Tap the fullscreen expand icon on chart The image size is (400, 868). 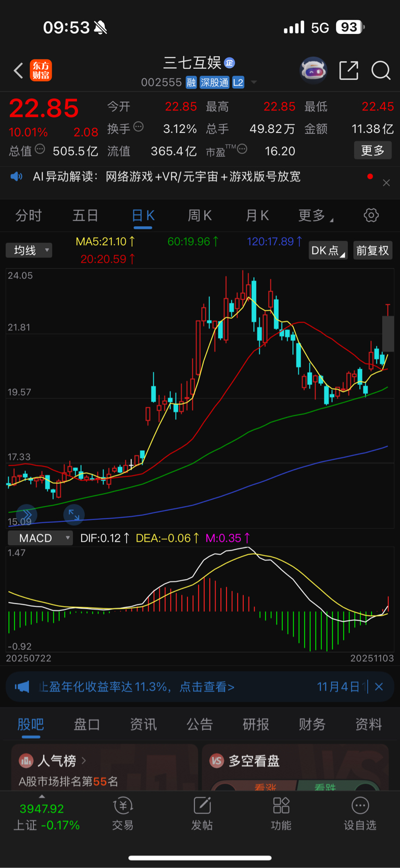coord(74,515)
